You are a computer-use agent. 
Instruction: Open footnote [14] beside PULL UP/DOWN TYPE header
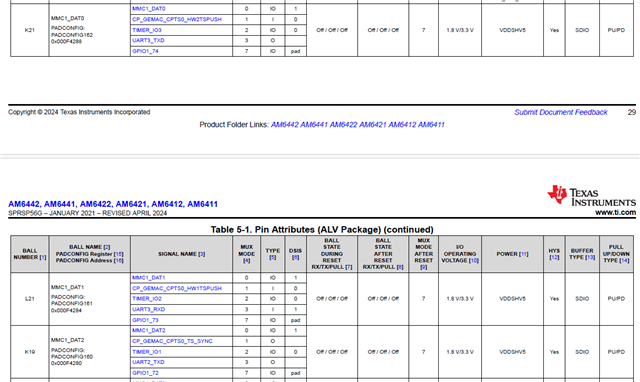pos(624,260)
